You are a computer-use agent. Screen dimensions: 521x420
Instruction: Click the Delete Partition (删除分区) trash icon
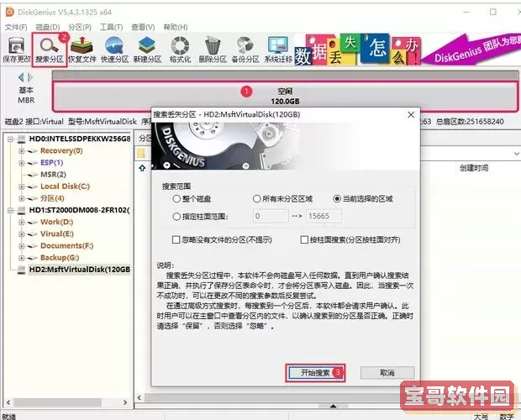213,50
